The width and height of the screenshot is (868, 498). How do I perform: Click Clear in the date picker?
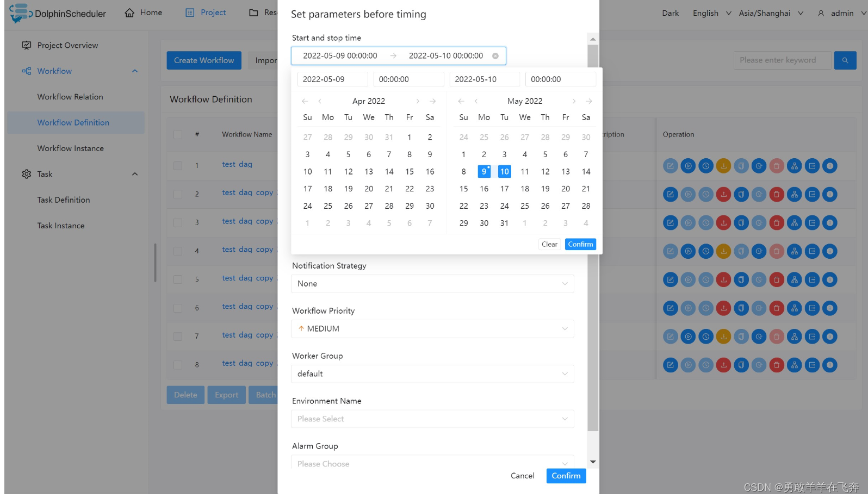(x=549, y=245)
